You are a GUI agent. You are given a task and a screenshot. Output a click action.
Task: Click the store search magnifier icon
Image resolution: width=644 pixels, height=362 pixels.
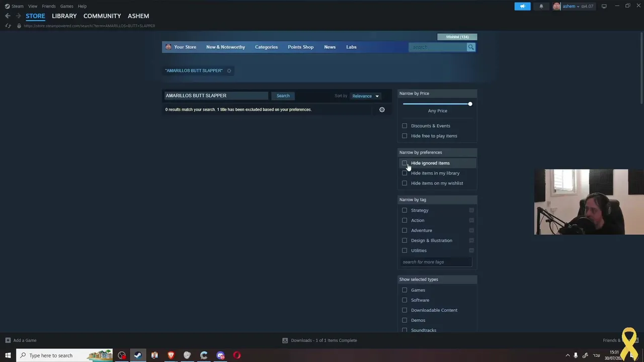pyautogui.click(x=471, y=47)
